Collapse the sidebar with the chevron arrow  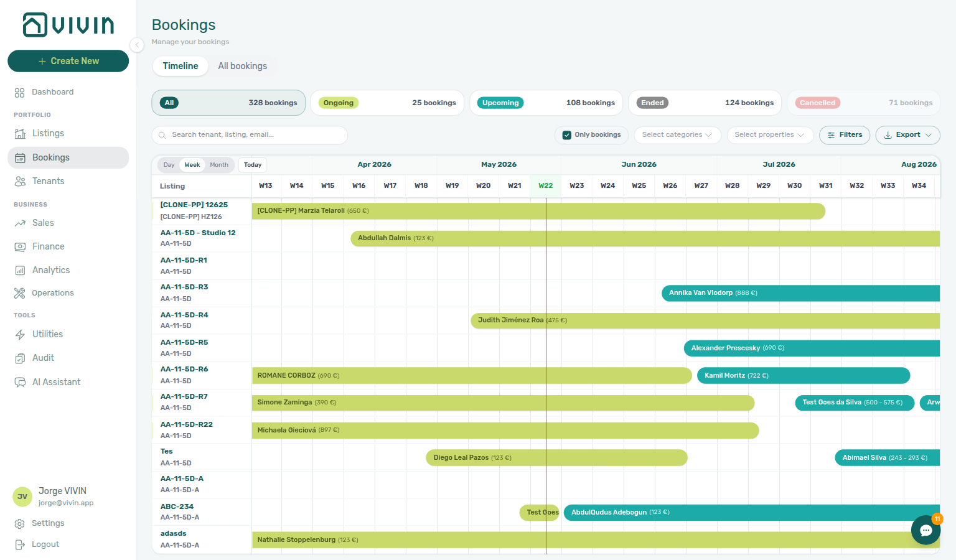[x=137, y=45]
